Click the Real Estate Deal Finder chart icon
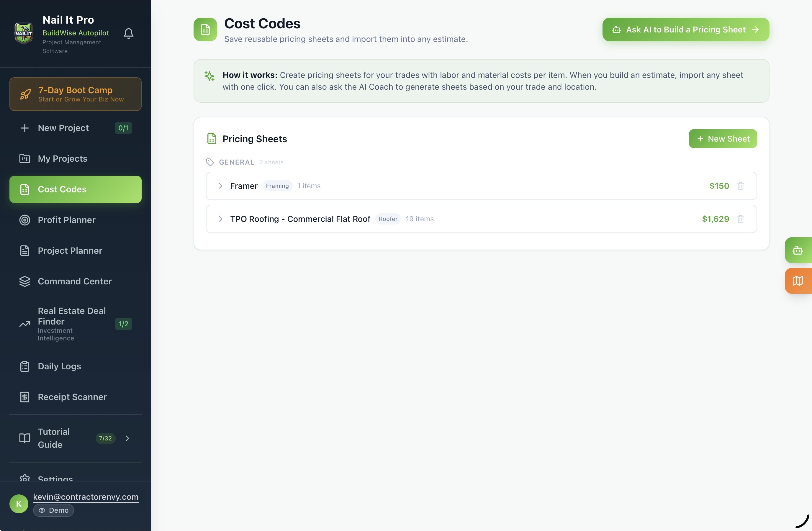Image resolution: width=812 pixels, height=531 pixels. [x=24, y=324]
